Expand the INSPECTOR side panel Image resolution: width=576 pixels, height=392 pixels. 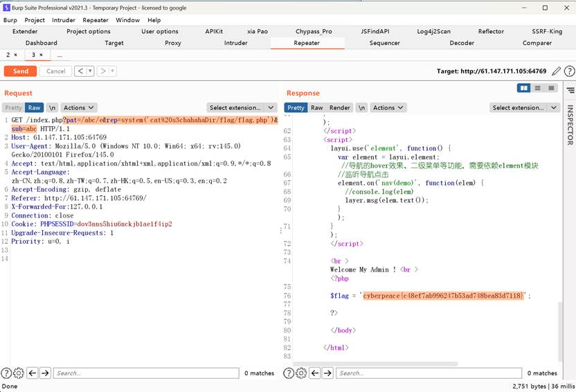pos(570,125)
